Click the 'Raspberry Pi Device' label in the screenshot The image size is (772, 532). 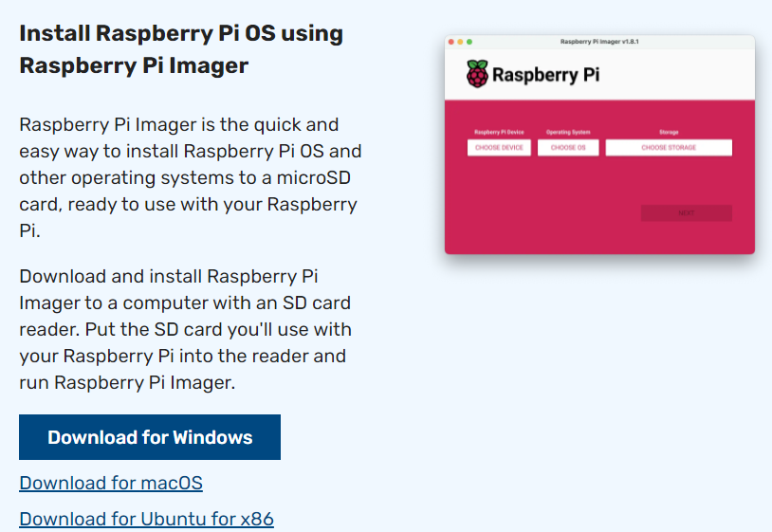(x=499, y=132)
